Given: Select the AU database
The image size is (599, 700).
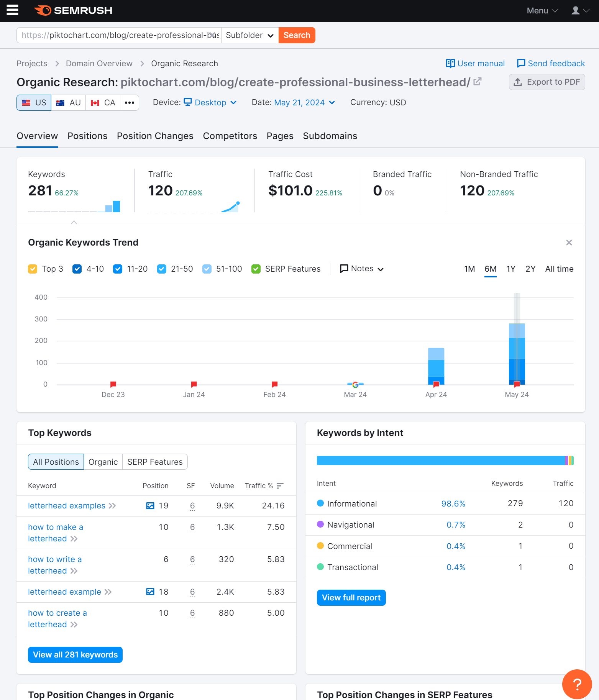Looking at the screenshot, I should point(69,103).
